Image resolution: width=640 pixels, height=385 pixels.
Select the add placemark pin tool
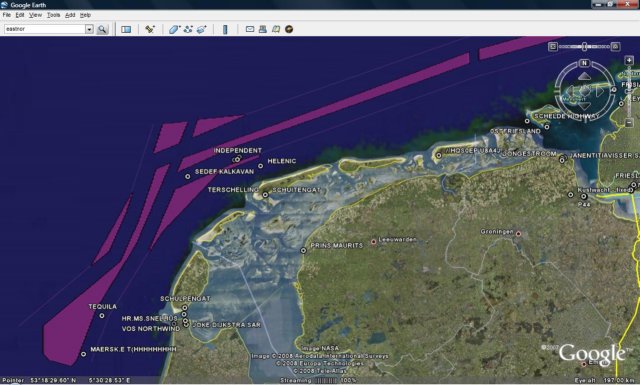[150, 29]
